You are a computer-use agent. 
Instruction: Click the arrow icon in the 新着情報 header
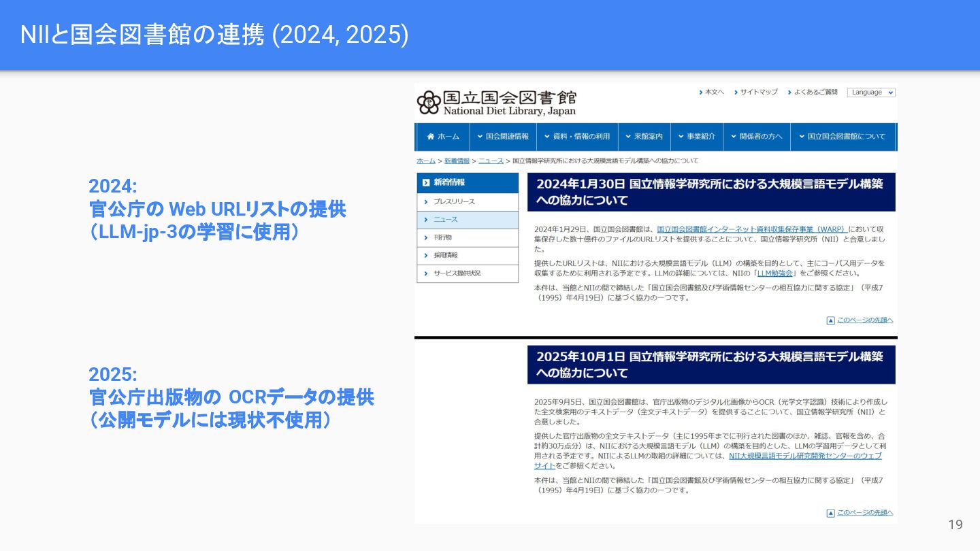[x=426, y=182]
